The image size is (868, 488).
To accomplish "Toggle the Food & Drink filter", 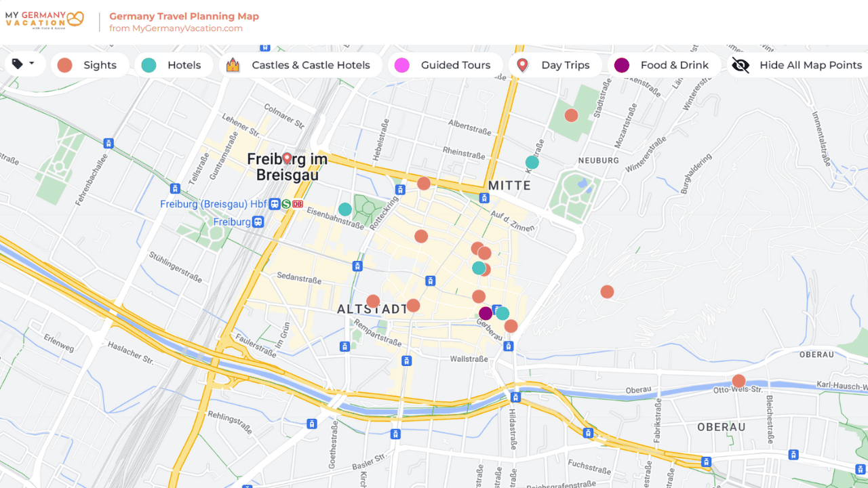I will (664, 65).
